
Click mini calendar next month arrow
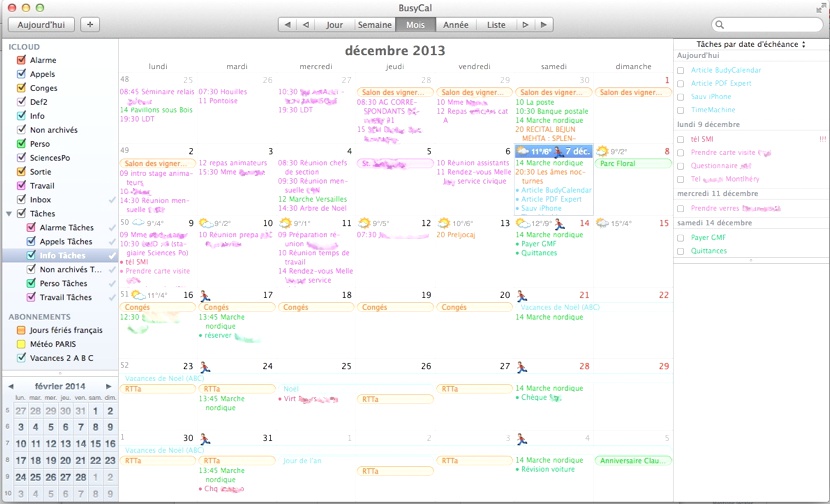point(107,385)
